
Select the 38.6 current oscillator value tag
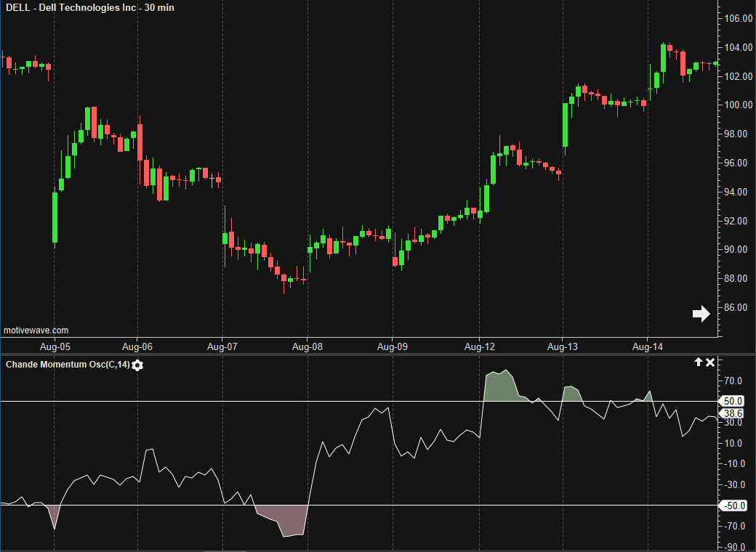(732, 412)
